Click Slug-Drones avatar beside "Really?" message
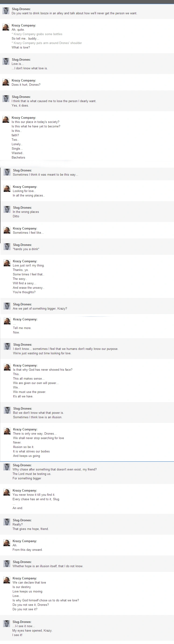This screenshot has height=644, width=174. (x=7, y=522)
